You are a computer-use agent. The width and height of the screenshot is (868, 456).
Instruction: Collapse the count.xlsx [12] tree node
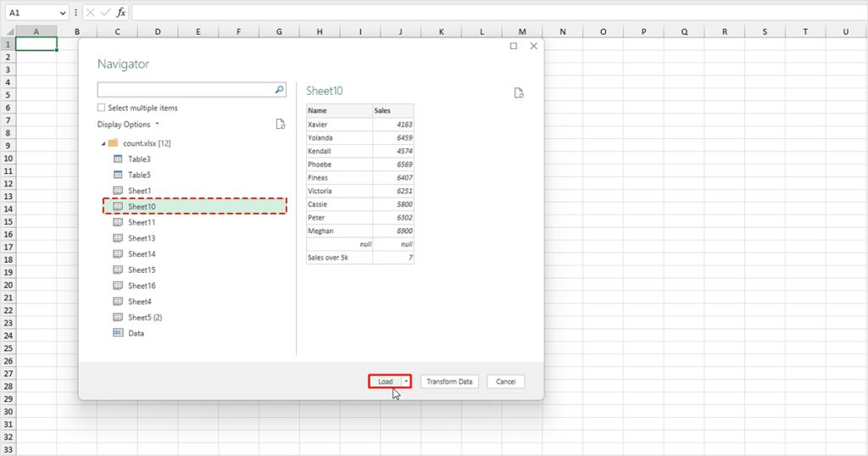(x=103, y=143)
